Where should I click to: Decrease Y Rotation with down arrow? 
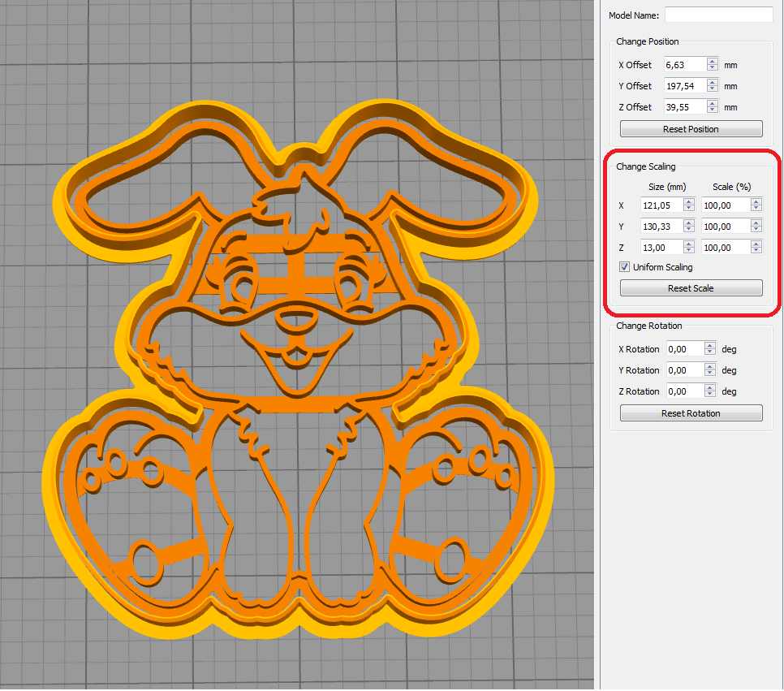tap(710, 374)
